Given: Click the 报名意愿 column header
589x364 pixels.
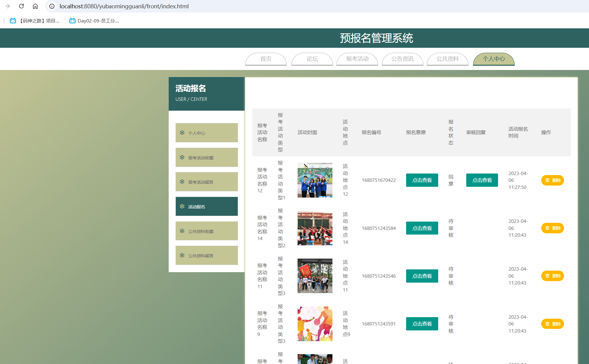Looking at the screenshot, I should point(416,133).
